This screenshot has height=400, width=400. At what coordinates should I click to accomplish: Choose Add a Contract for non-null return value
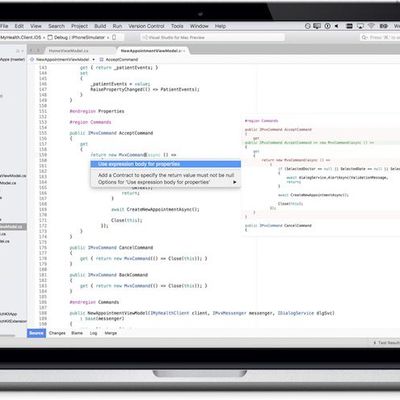166,175
